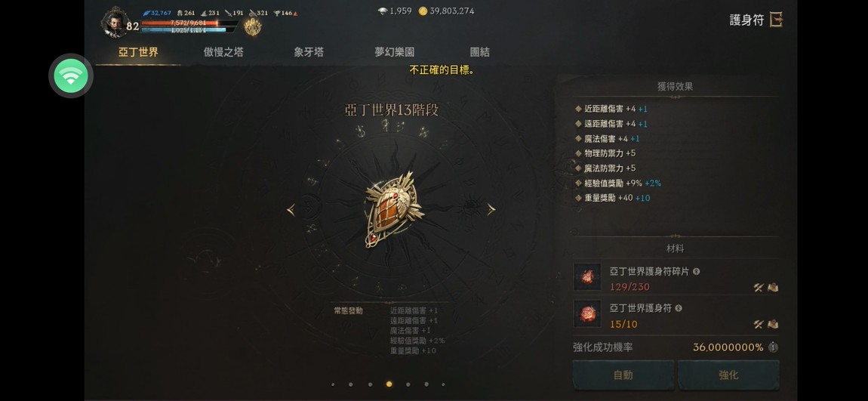This screenshot has height=401, width=868.
Task: Tap the green Wi-Fi overlay button
Action: [x=71, y=76]
